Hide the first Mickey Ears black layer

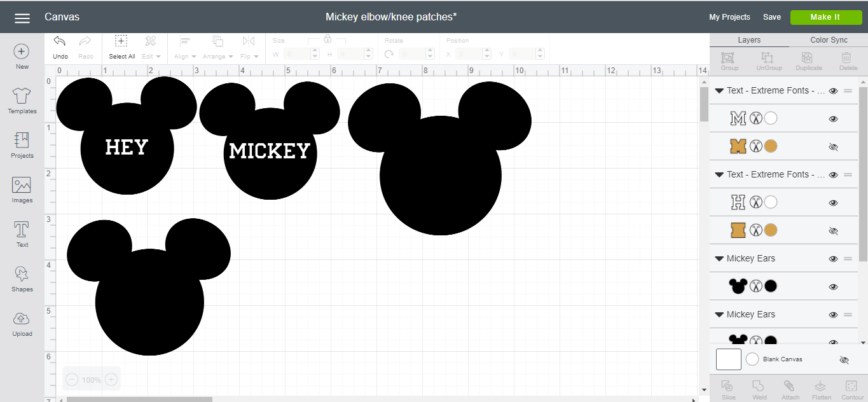[x=833, y=287]
